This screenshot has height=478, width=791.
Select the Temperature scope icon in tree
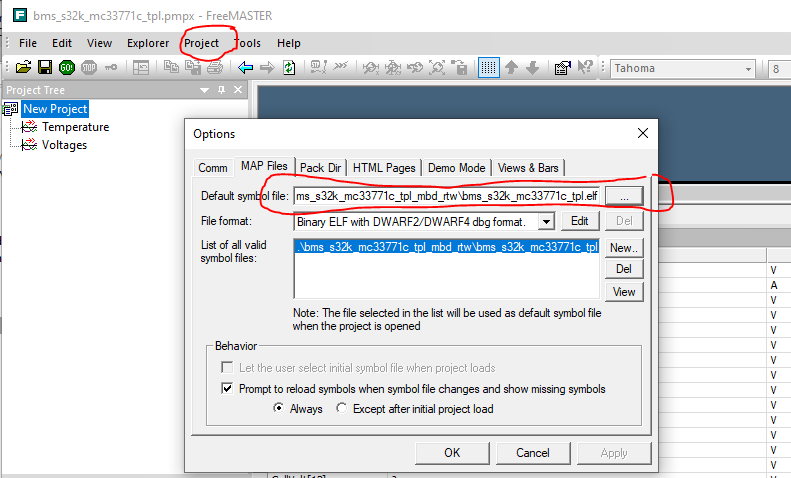click(29, 127)
